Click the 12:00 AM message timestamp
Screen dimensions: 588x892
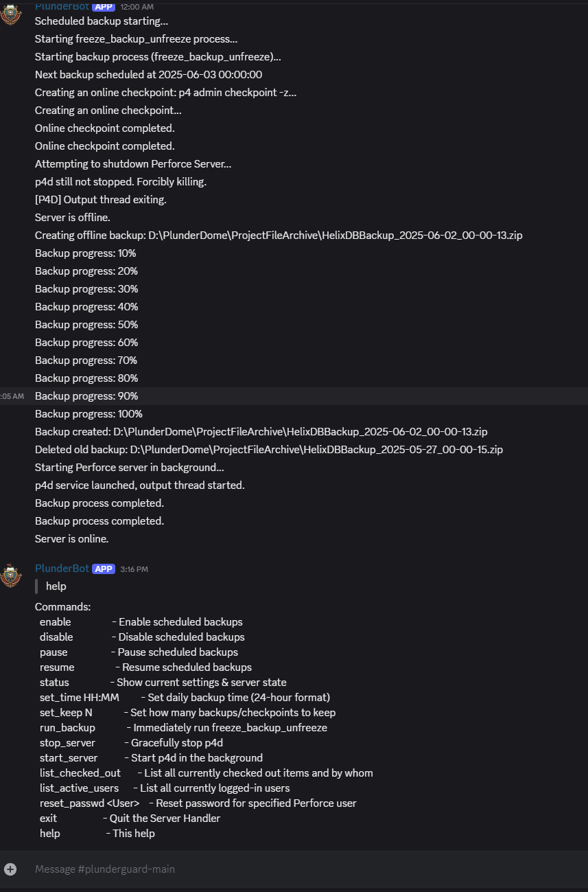137,7
